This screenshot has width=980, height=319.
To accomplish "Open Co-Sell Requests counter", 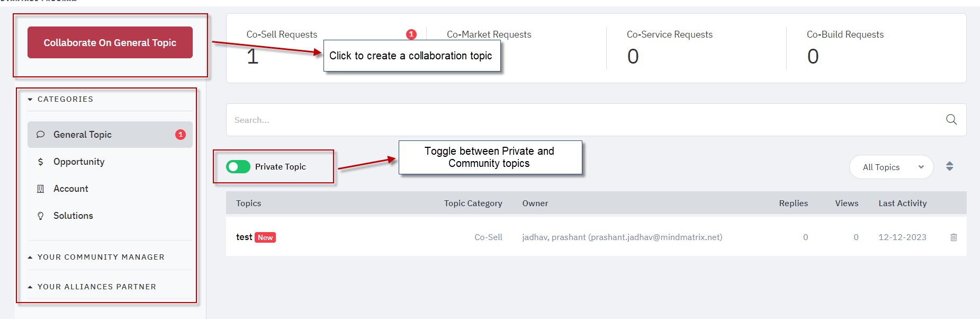I will click(x=282, y=48).
